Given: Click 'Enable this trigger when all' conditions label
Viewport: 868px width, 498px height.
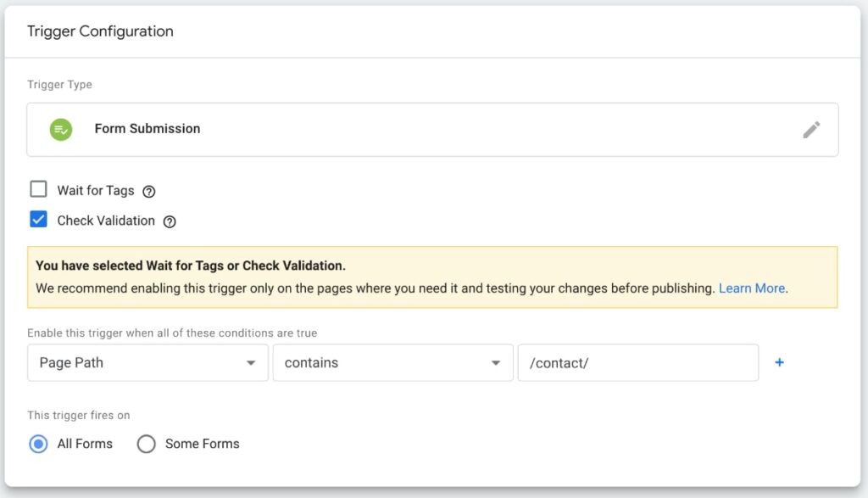Looking at the screenshot, I should point(172,333).
